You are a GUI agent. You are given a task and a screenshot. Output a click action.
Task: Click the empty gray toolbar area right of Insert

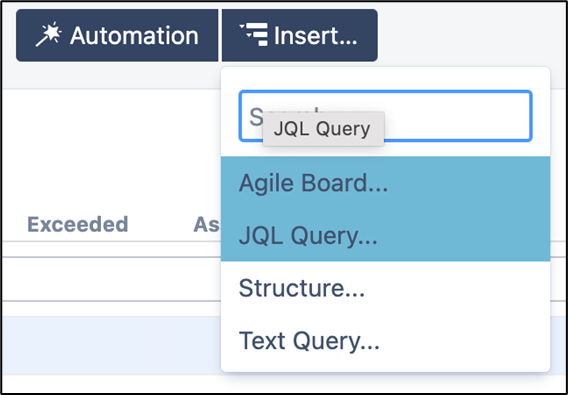click(x=471, y=36)
